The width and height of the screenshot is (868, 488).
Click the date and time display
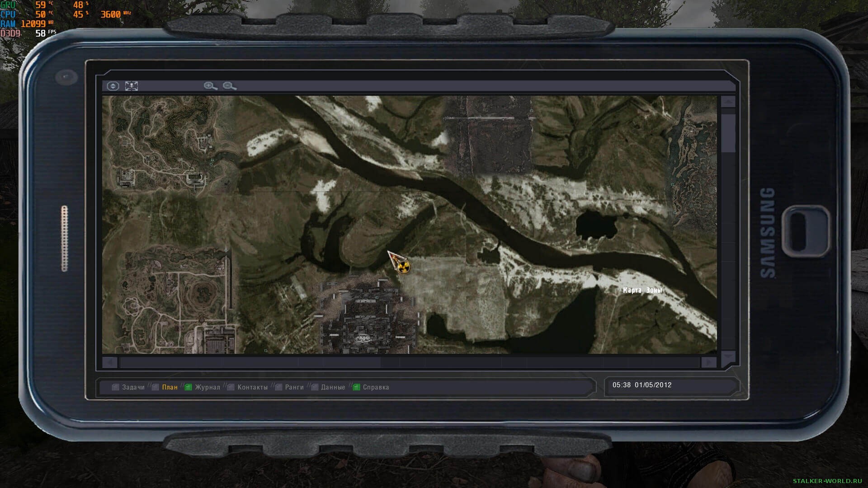[x=642, y=385]
